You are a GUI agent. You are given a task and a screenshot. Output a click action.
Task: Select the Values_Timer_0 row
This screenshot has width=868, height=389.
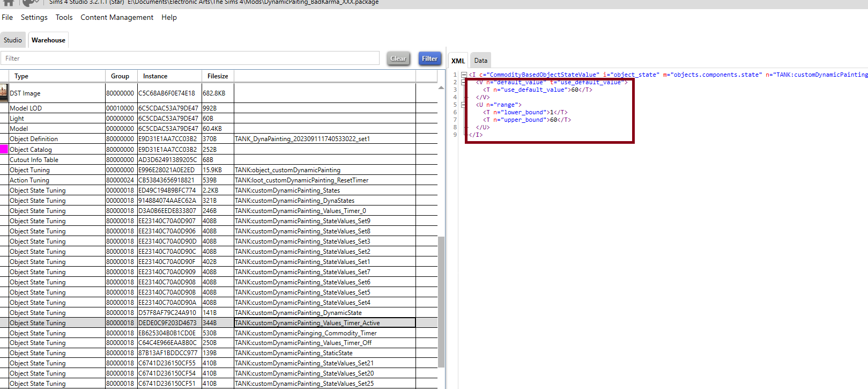[x=219, y=210]
